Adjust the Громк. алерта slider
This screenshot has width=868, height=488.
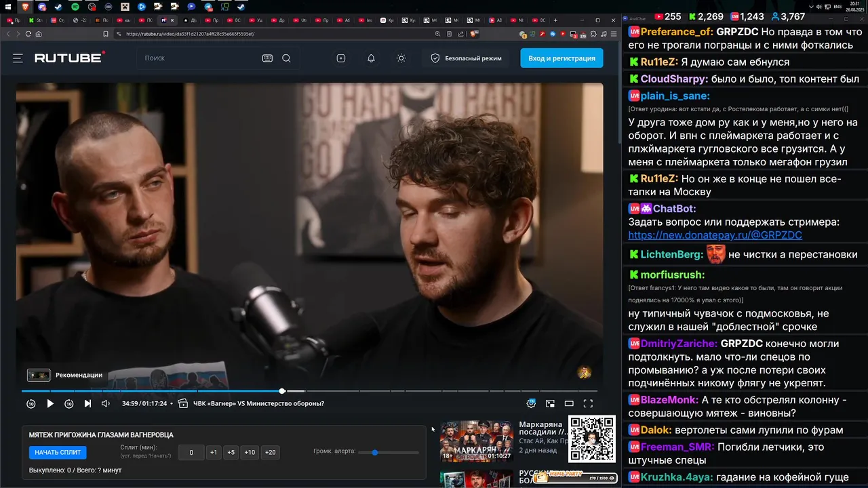(x=389, y=452)
